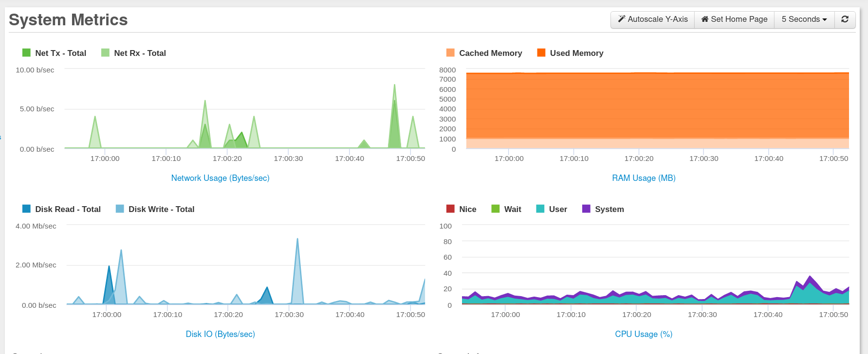
Task: Open the 5 Seconds refresh interval dropdown
Action: [x=804, y=19]
